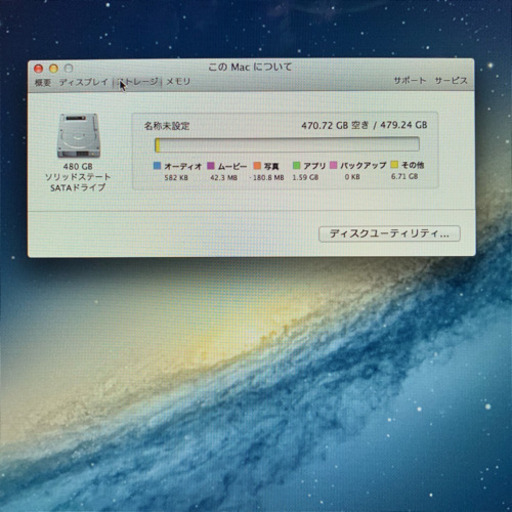Click the storage usage bar
This screenshot has width=512, height=512.
click(287, 145)
